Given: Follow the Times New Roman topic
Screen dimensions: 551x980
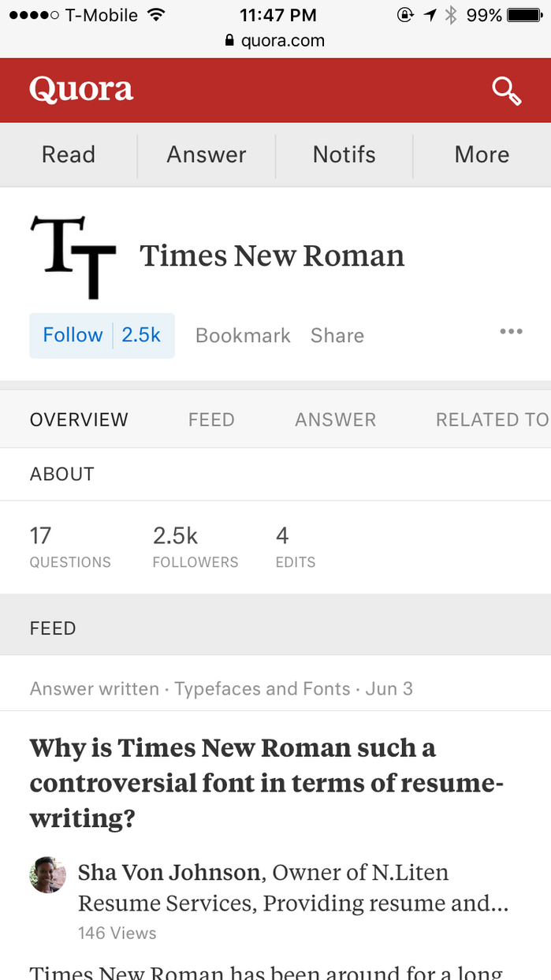Looking at the screenshot, I should [73, 335].
